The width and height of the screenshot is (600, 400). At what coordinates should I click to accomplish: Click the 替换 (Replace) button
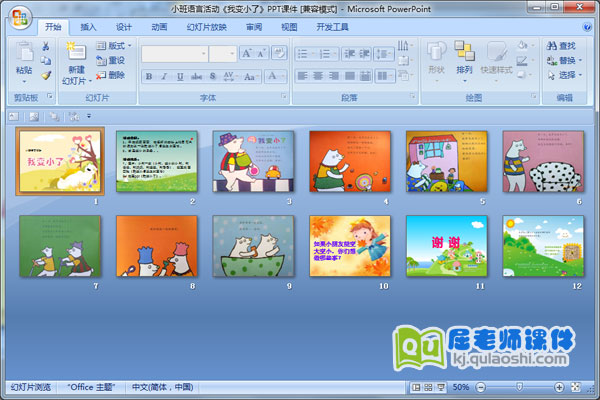coord(564,60)
